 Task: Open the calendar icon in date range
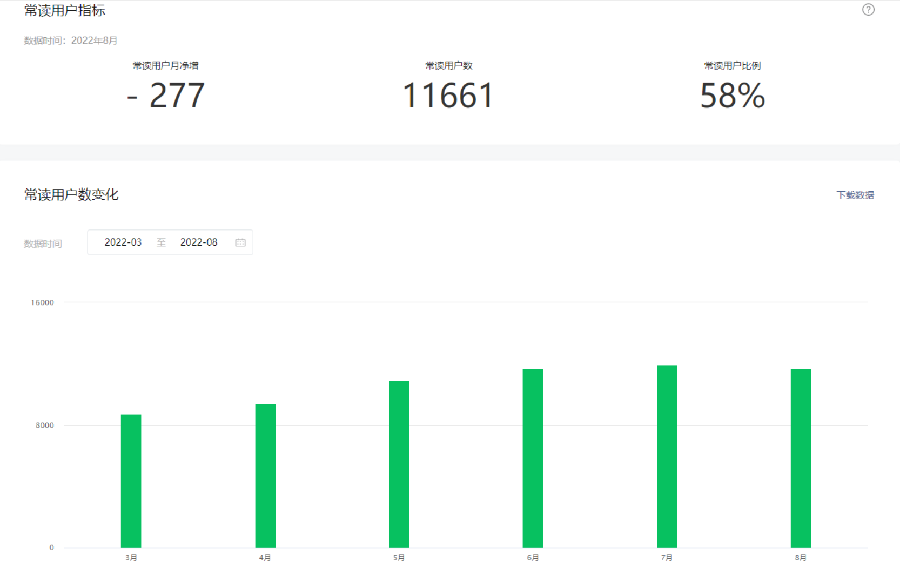click(x=240, y=242)
